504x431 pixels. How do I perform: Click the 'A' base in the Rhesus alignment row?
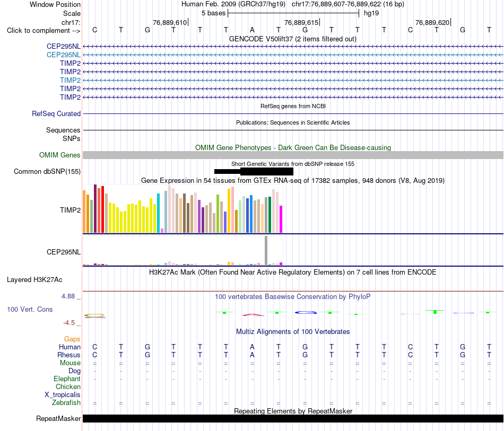[253, 355]
